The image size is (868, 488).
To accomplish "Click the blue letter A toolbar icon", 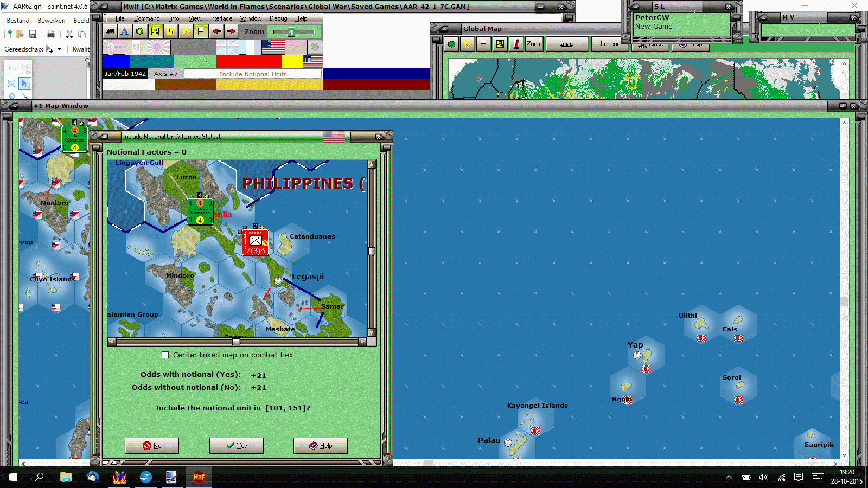I will [x=125, y=31].
